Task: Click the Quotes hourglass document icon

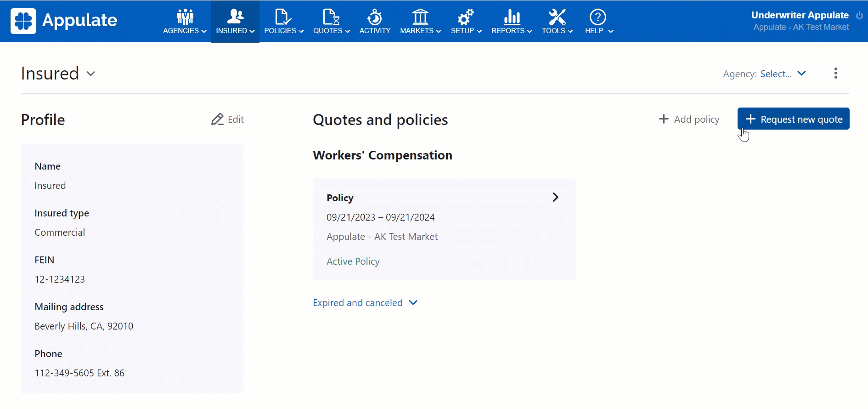Action: [331, 17]
